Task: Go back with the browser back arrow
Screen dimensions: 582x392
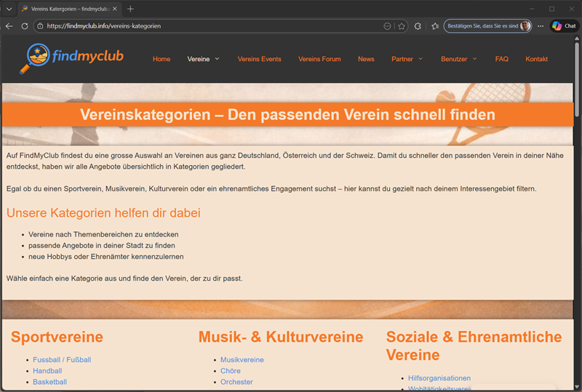Action: point(9,26)
